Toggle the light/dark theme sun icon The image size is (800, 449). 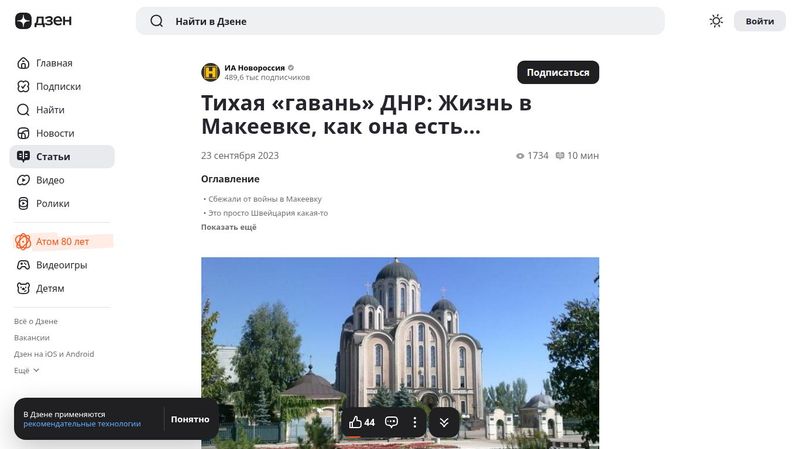click(716, 21)
